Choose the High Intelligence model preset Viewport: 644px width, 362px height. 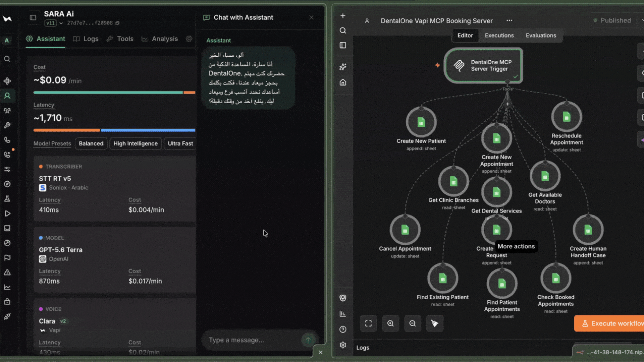point(136,143)
